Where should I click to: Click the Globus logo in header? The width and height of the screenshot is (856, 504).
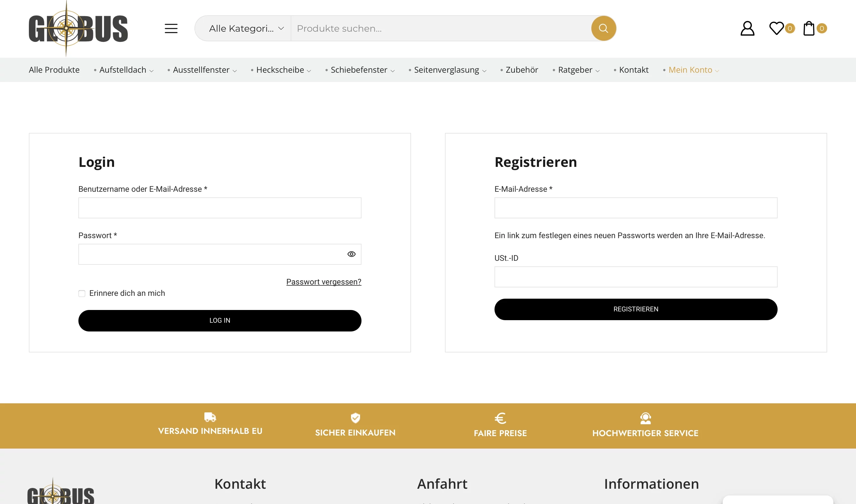coord(78,29)
